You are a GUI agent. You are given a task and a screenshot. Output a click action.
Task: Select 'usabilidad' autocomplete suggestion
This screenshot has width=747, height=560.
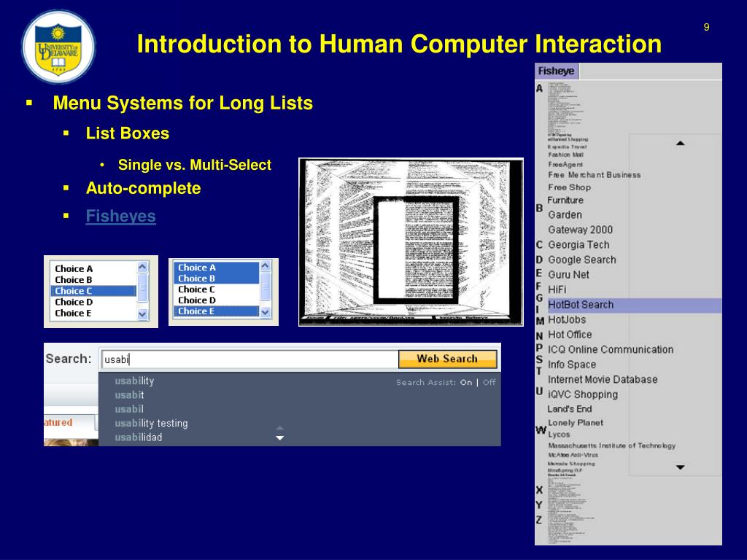[x=138, y=437]
